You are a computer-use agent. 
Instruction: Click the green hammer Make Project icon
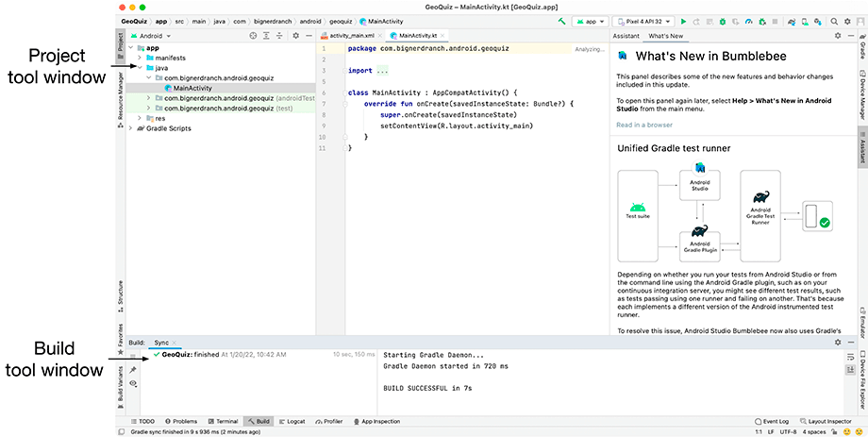tap(562, 22)
